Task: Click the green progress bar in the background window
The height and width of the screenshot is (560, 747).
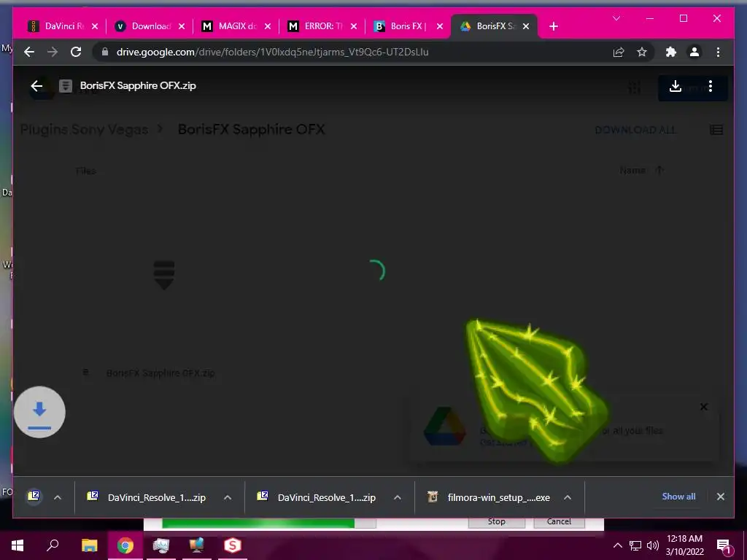Action: click(x=269, y=524)
